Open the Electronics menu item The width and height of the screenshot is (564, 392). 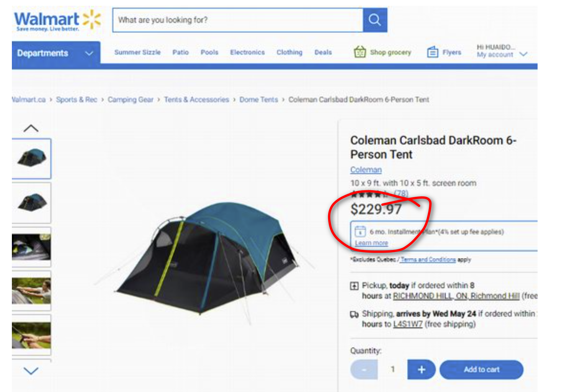coord(247,52)
